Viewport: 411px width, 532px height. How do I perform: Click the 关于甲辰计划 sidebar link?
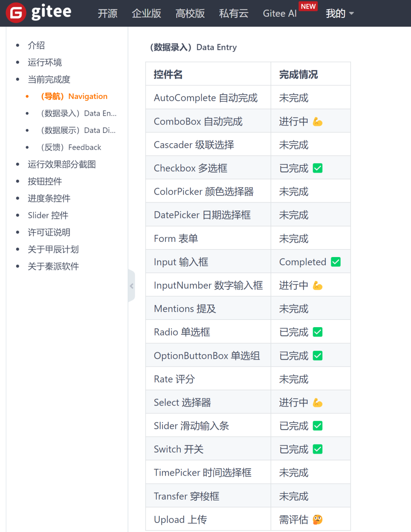click(x=53, y=249)
